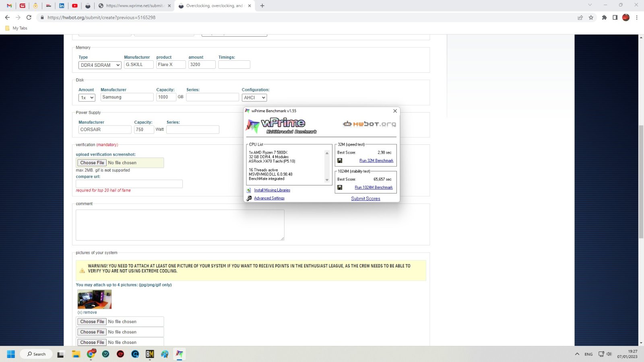Open Task View on taskbar
The width and height of the screenshot is (644, 362).
[x=60, y=354]
